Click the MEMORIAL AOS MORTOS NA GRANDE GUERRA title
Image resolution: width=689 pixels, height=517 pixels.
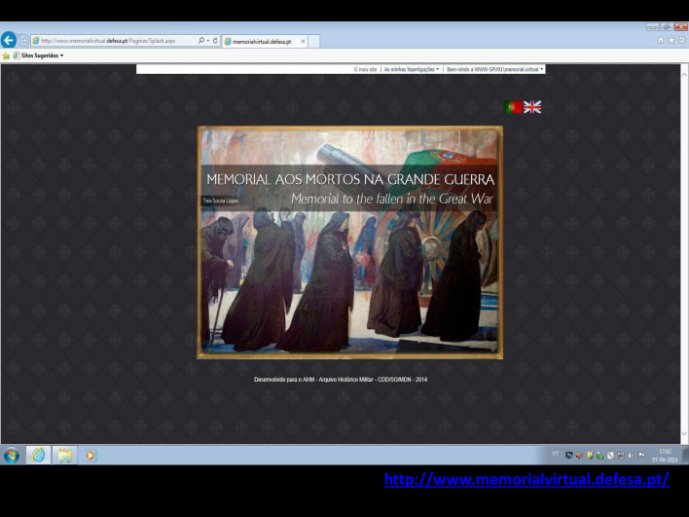click(350, 179)
